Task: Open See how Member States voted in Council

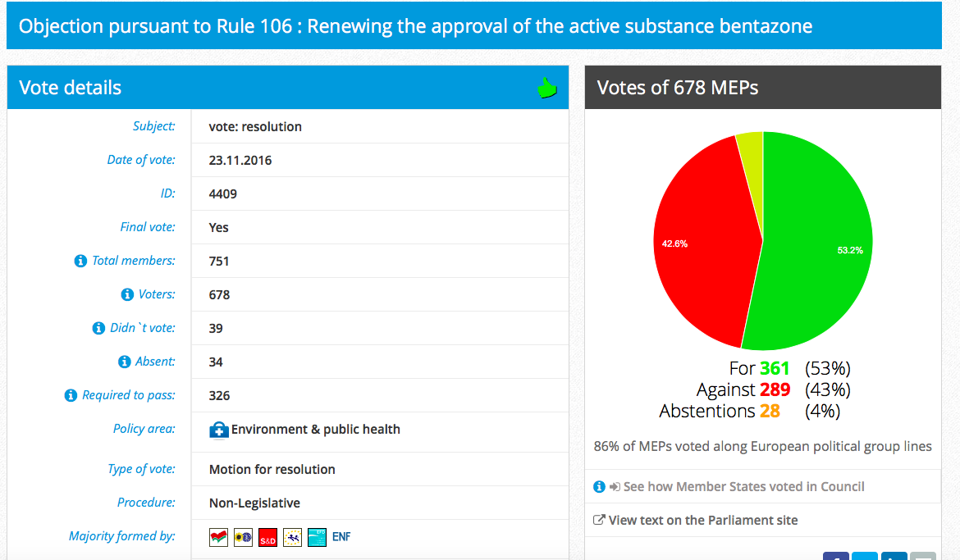Action: [x=743, y=486]
